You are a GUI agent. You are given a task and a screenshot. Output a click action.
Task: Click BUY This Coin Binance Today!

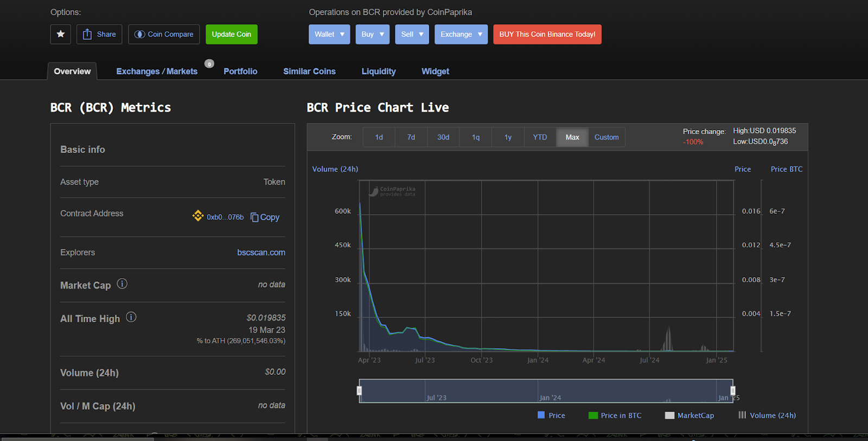(547, 34)
